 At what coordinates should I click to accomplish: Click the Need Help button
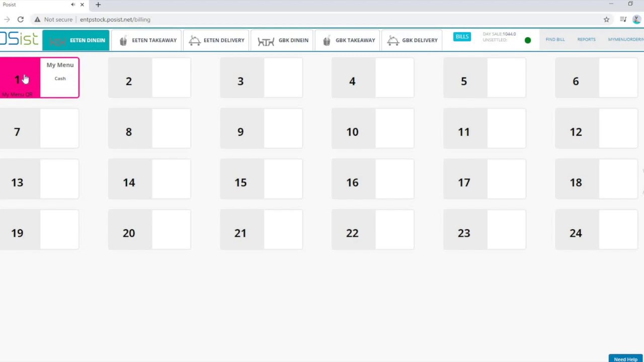tap(625, 359)
